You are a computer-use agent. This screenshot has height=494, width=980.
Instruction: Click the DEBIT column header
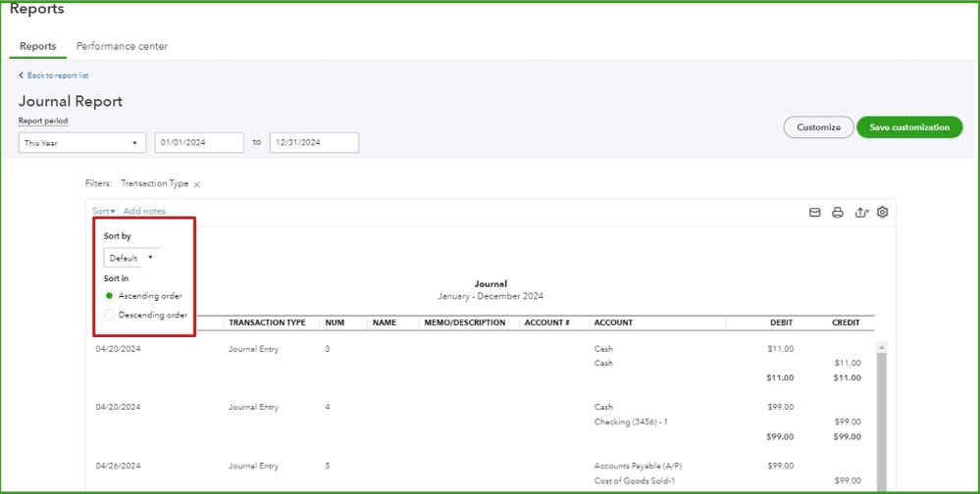781,322
